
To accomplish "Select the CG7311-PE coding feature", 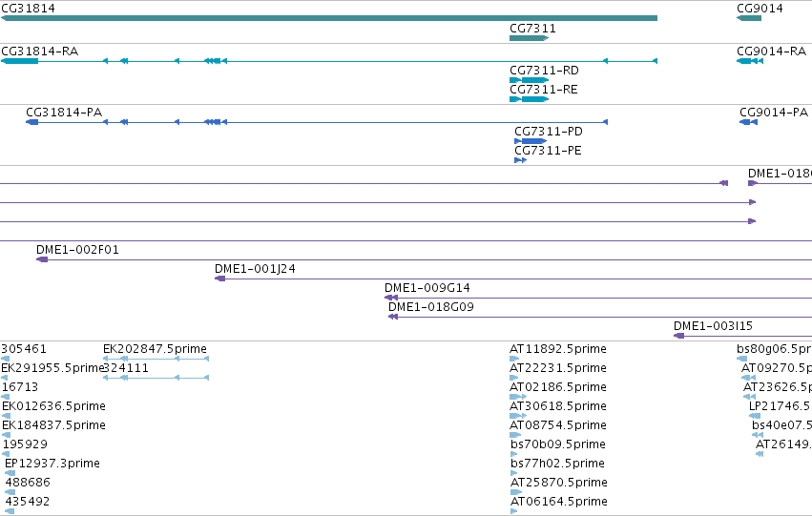I will point(520,160).
